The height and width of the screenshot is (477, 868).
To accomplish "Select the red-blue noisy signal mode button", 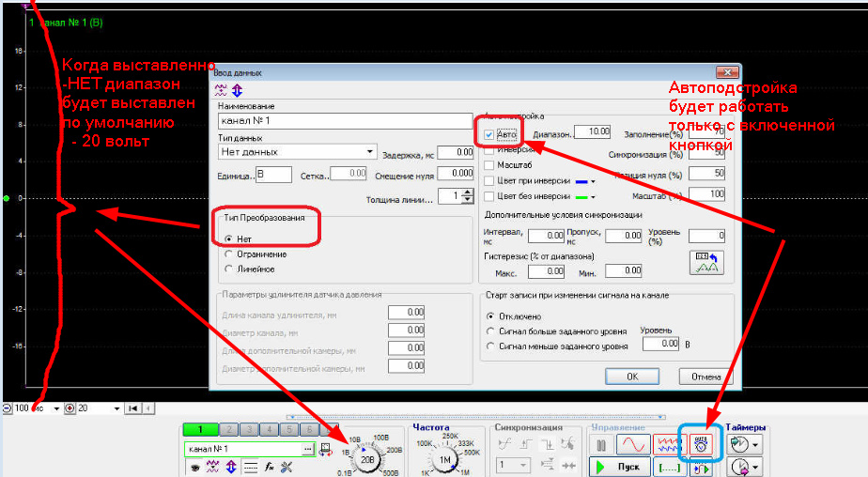I will pyautogui.click(x=669, y=444).
